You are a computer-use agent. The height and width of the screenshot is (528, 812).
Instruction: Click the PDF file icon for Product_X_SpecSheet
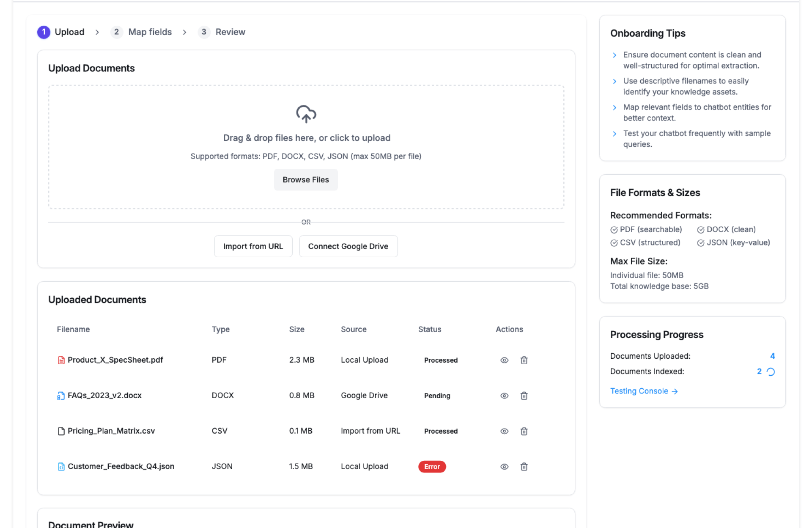point(61,360)
